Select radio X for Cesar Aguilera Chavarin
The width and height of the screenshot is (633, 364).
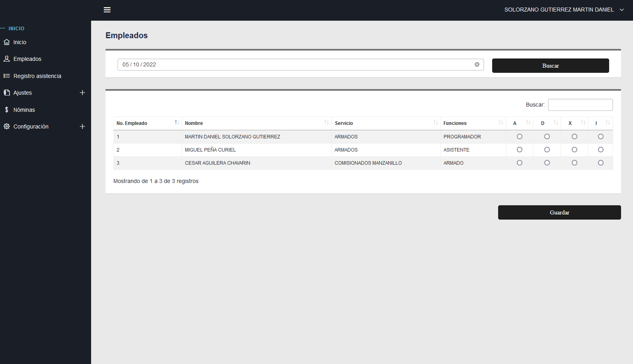(x=575, y=163)
